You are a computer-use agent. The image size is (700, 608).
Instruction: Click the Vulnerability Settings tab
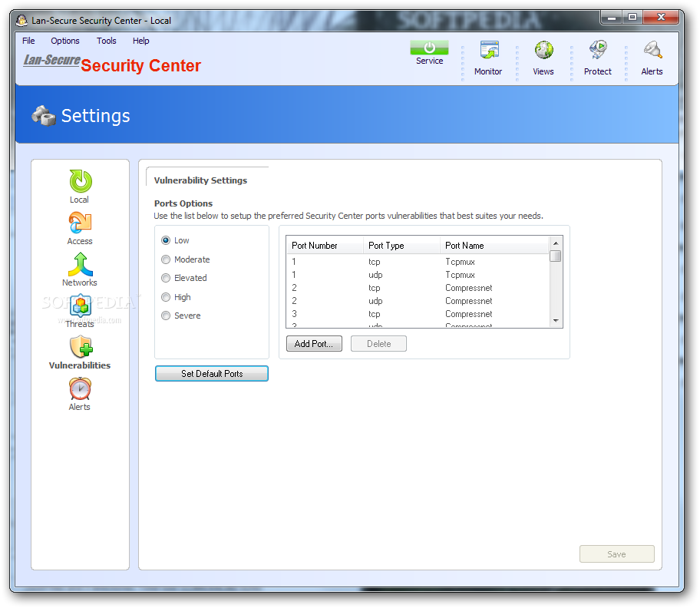coord(200,180)
